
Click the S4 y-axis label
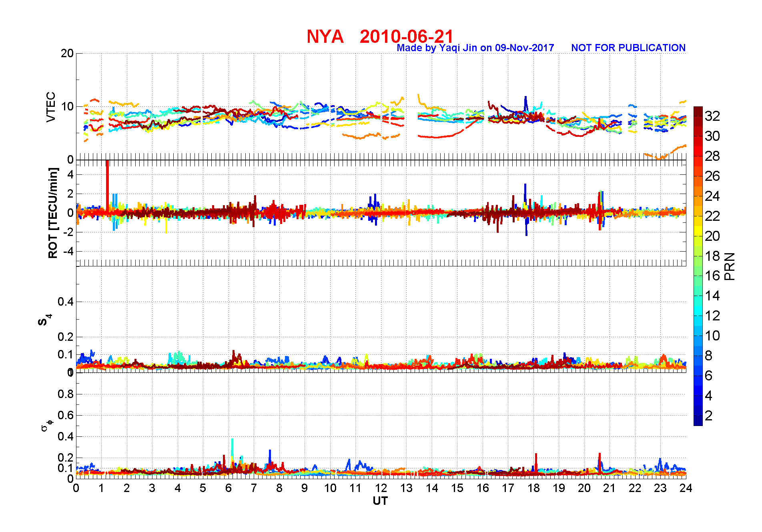click(44, 320)
